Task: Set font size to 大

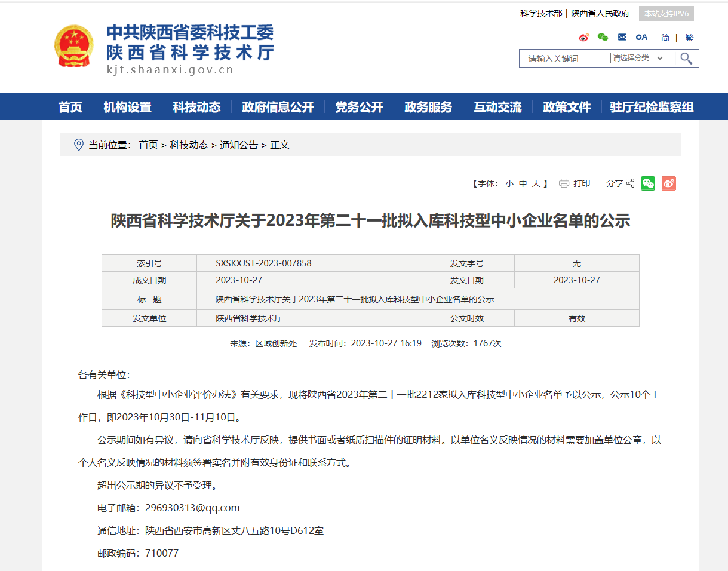Action: pyautogui.click(x=536, y=183)
